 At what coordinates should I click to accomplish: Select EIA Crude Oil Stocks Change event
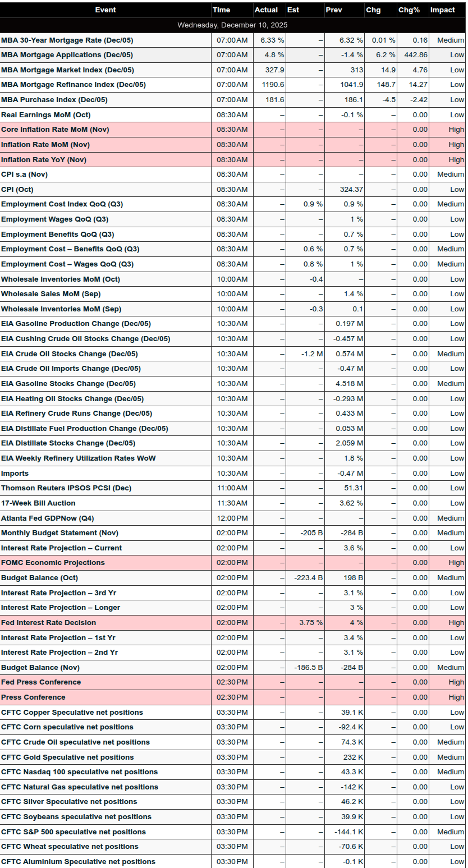[69, 354]
